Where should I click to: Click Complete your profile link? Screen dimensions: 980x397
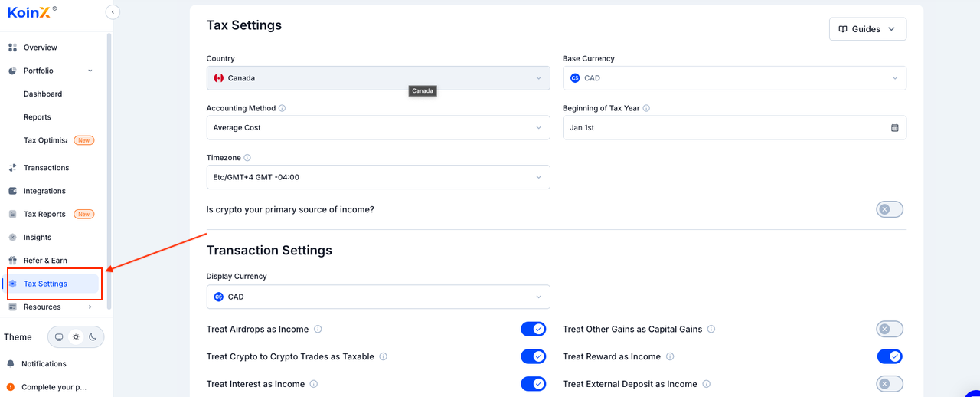point(54,387)
